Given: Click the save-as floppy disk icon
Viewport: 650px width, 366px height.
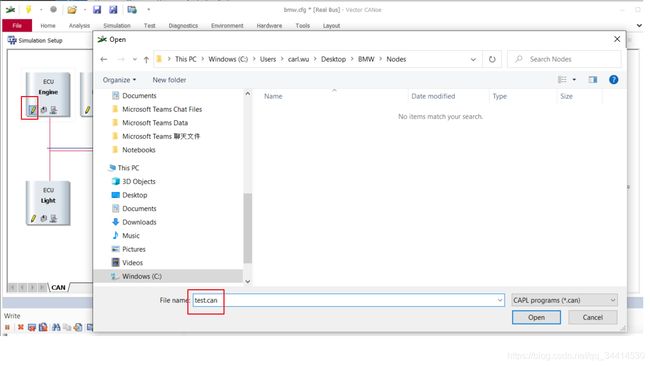Looking at the screenshot, I should (x=113, y=9).
